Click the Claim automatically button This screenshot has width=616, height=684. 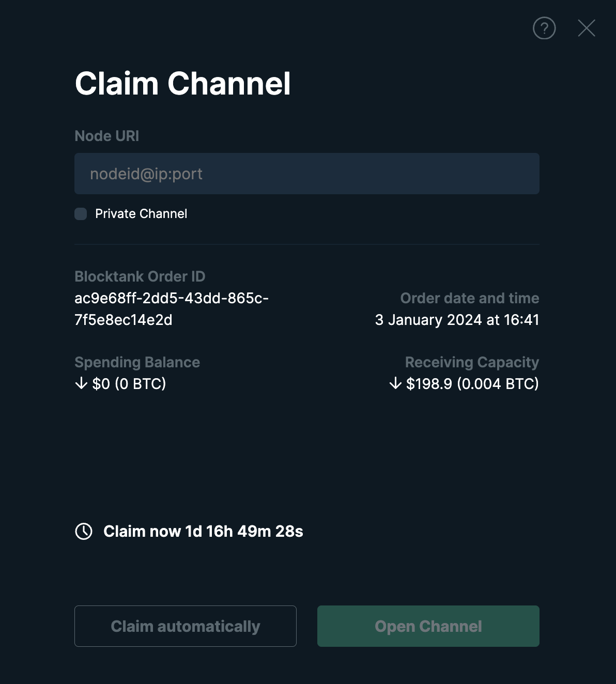pyautogui.click(x=186, y=626)
